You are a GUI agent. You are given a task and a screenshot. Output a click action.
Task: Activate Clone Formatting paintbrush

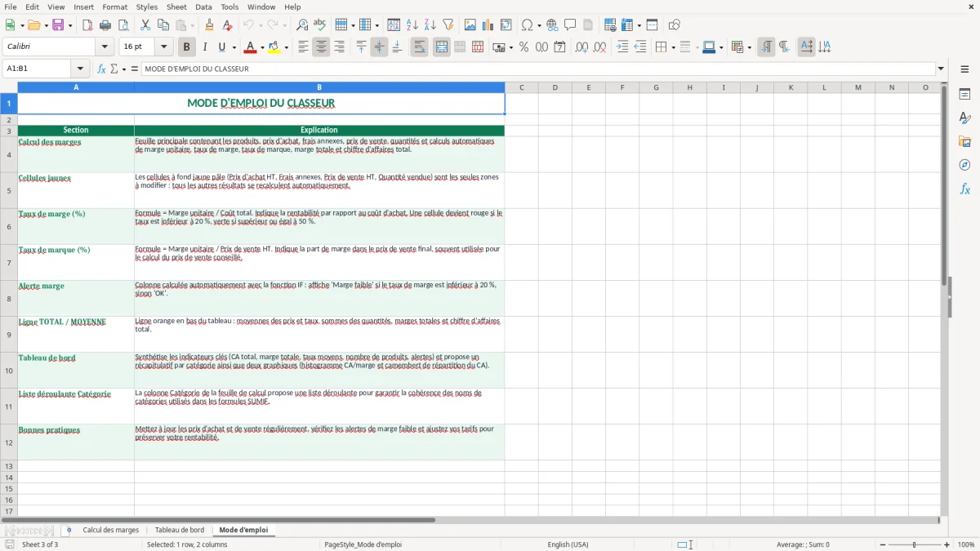tap(209, 25)
